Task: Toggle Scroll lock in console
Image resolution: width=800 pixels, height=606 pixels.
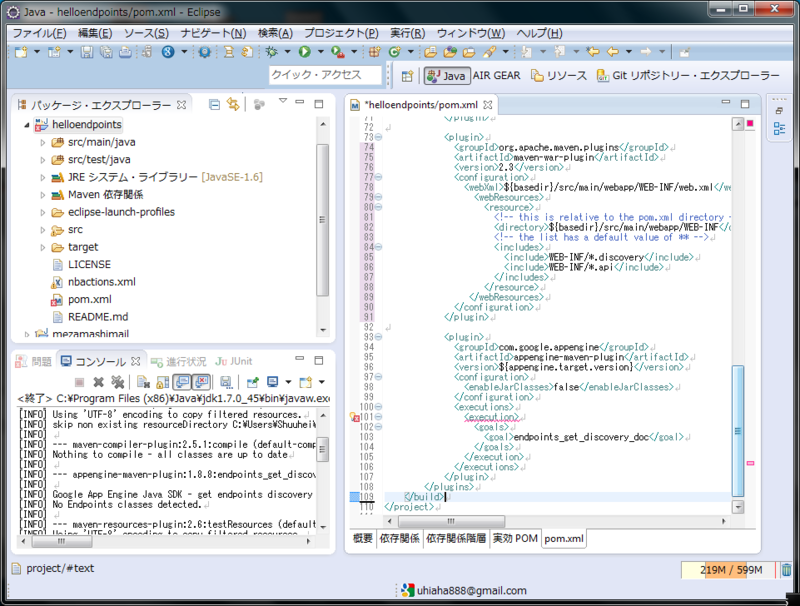Action: 163,382
